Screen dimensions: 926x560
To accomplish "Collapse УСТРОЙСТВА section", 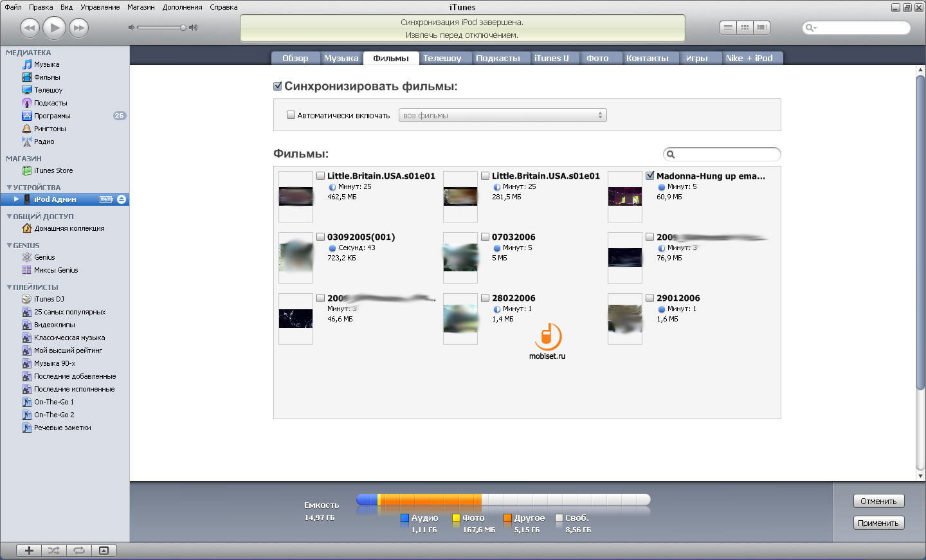I will [9, 188].
